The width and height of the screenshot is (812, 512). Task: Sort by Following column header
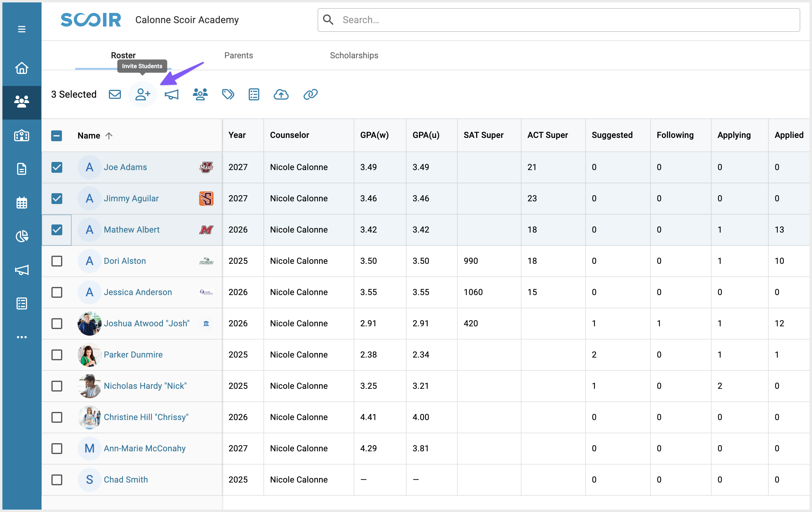pos(675,135)
